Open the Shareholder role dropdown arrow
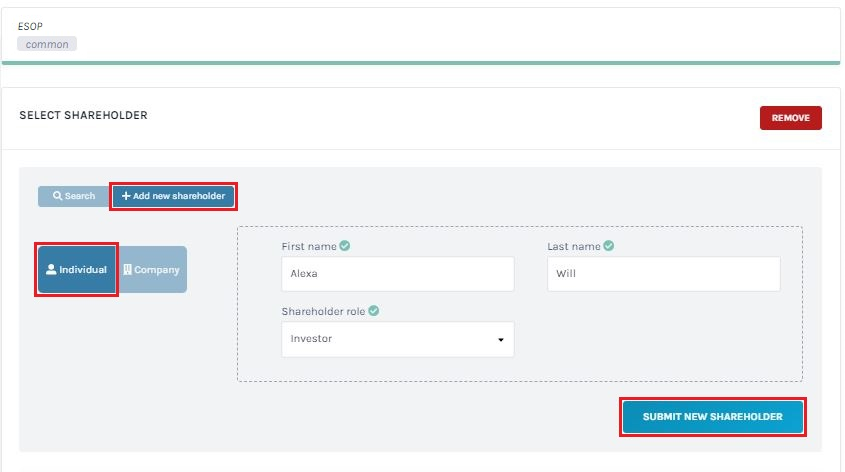This screenshot has height=472, width=845. pos(501,339)
